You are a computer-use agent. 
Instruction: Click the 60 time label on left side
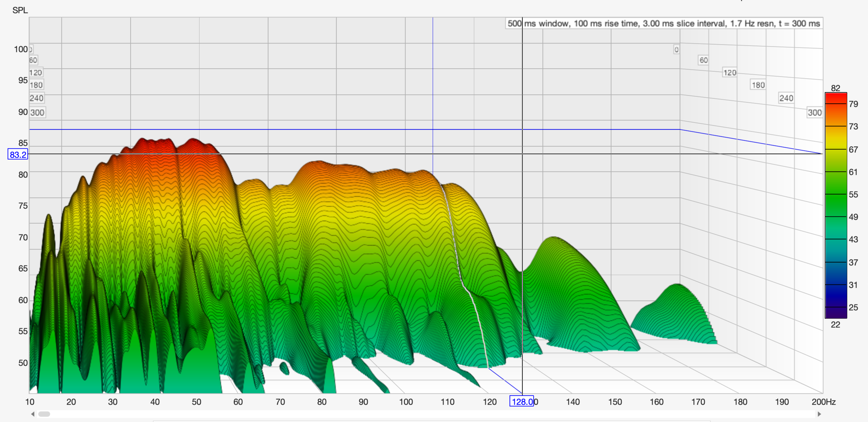point(33,60)
